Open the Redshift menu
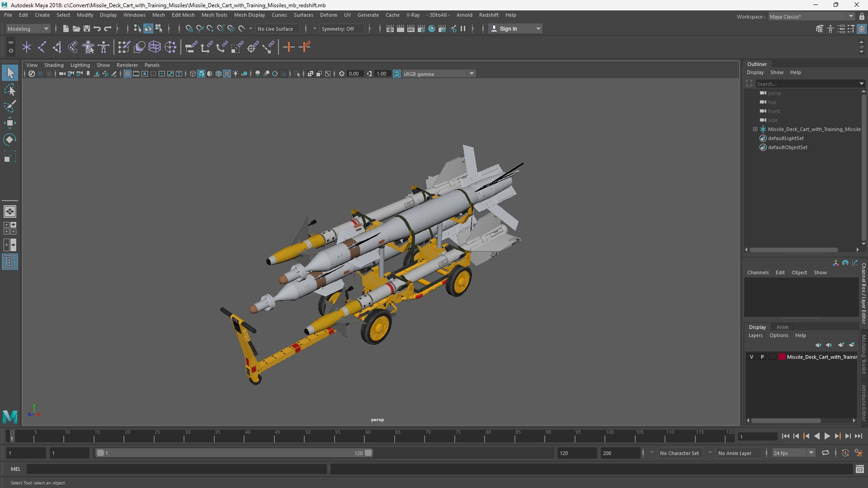The height and width of the screenshot is (488, 868). tap(489, 15)
